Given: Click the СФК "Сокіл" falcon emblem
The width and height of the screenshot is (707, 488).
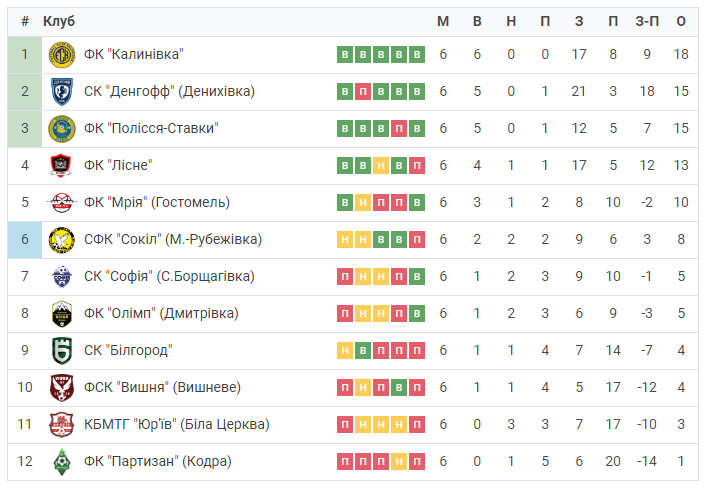Looking at the screenshot, I should click(62, 239).
